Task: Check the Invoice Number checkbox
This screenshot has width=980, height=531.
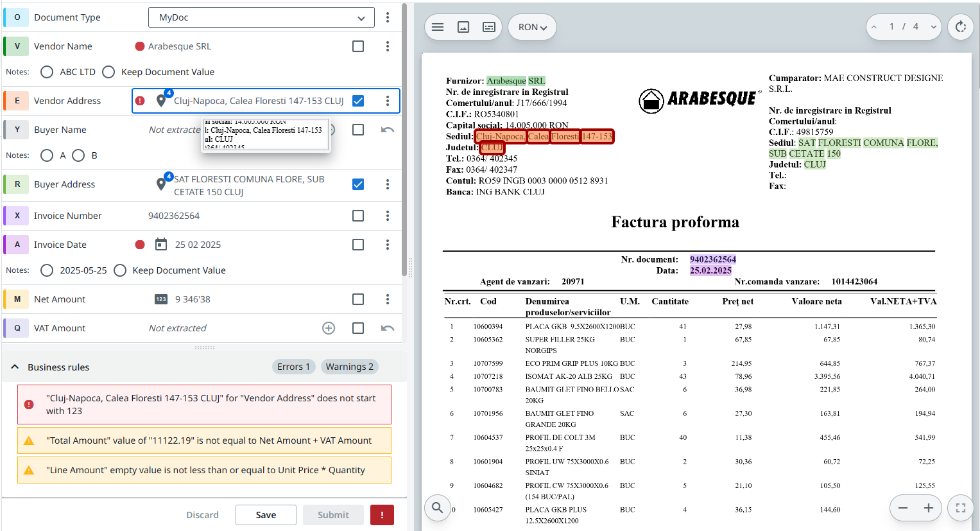Action: tap(358, 216)
